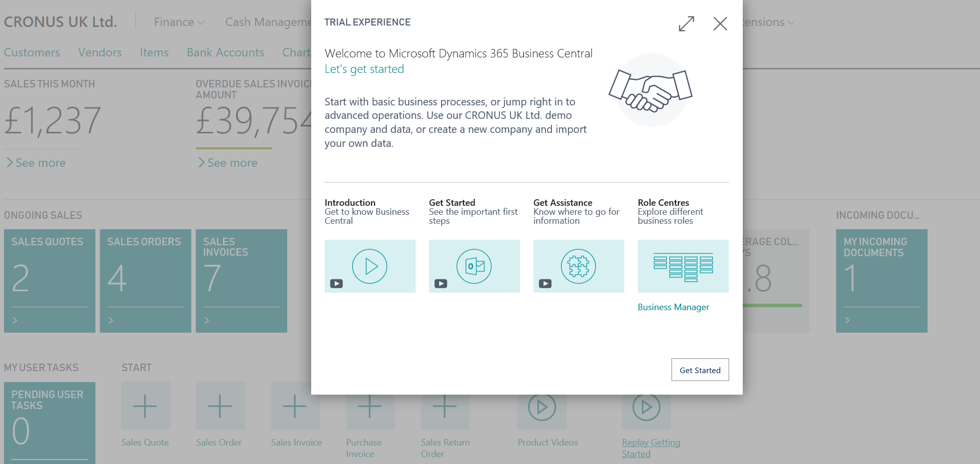The width and height of the screenshot is (980, 464).
Task: Open the Sales Quotes tile
Action: [x=49, y=280]
